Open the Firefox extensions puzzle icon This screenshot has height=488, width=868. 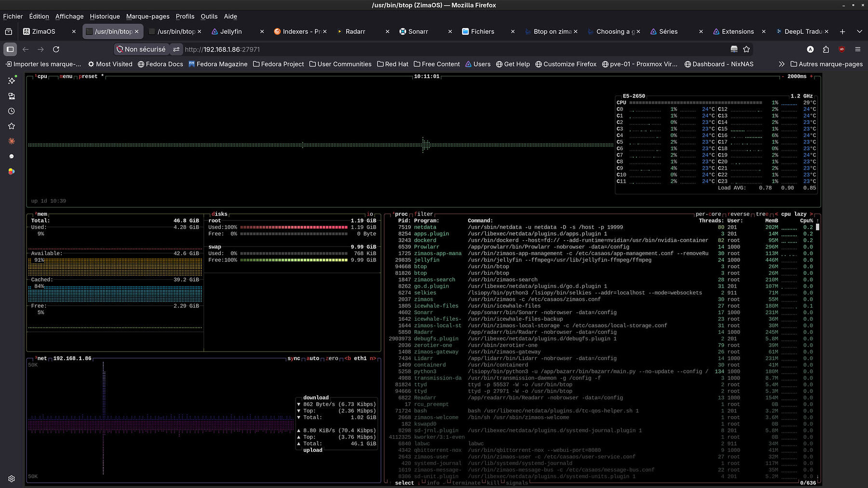826,49
